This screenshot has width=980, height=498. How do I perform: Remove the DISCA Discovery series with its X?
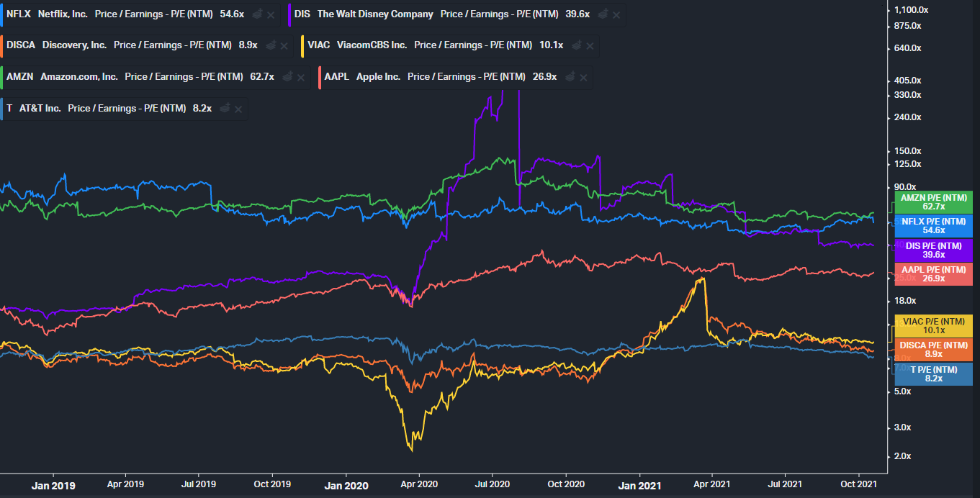pos(285,45)
